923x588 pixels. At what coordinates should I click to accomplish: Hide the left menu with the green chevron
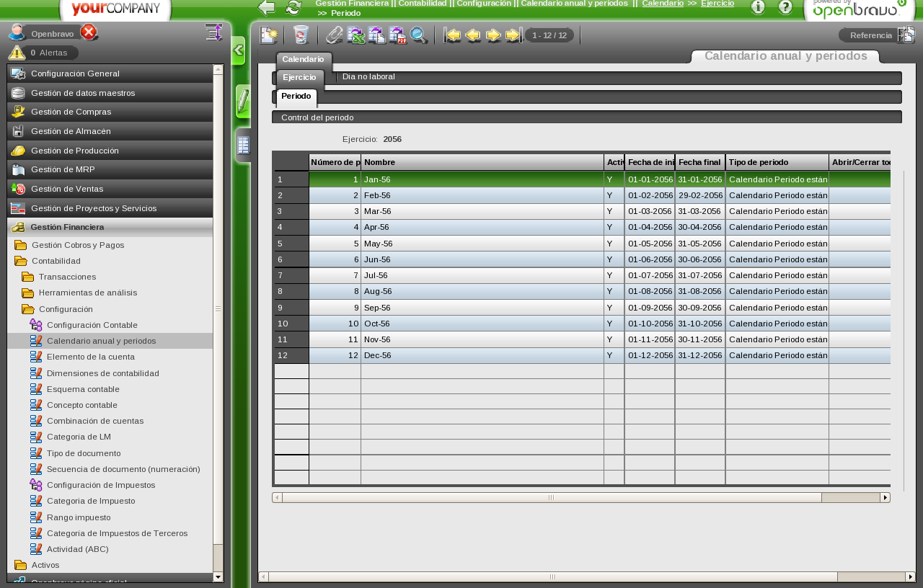point(238,51)
